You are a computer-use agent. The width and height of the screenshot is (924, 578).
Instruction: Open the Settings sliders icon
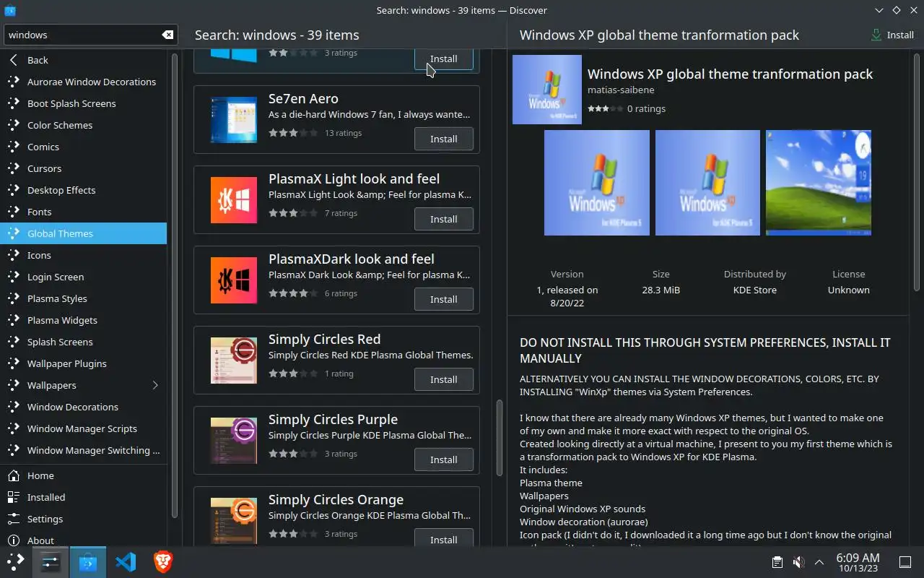tap(14, 519)
